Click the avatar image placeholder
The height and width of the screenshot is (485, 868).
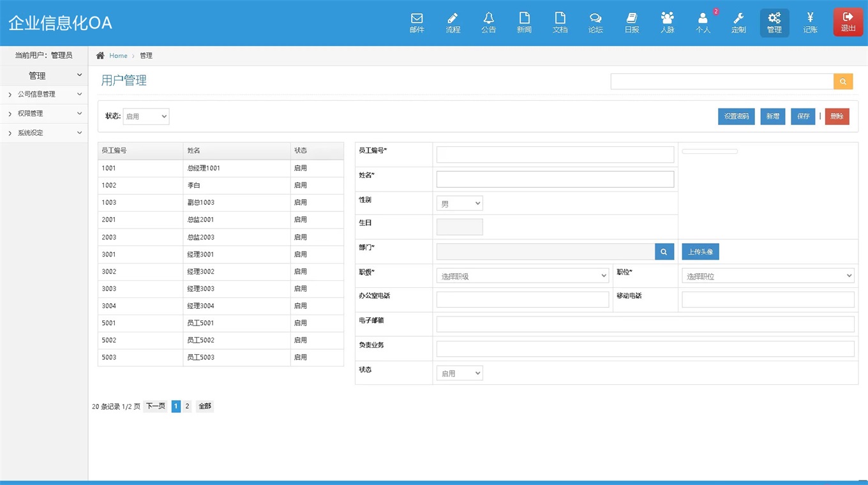[710, 152]
